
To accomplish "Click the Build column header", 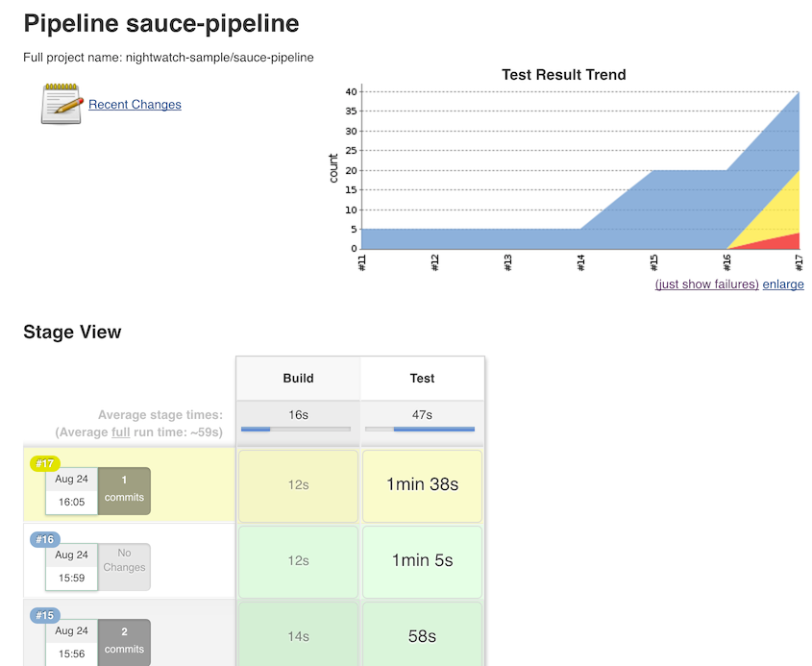I will click(298, 378).
